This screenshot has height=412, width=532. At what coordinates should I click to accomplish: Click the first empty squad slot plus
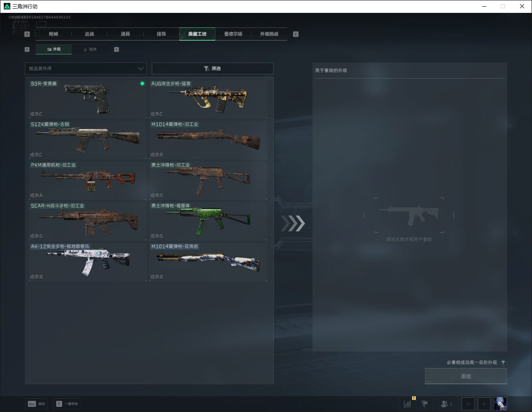coord(468,404)
